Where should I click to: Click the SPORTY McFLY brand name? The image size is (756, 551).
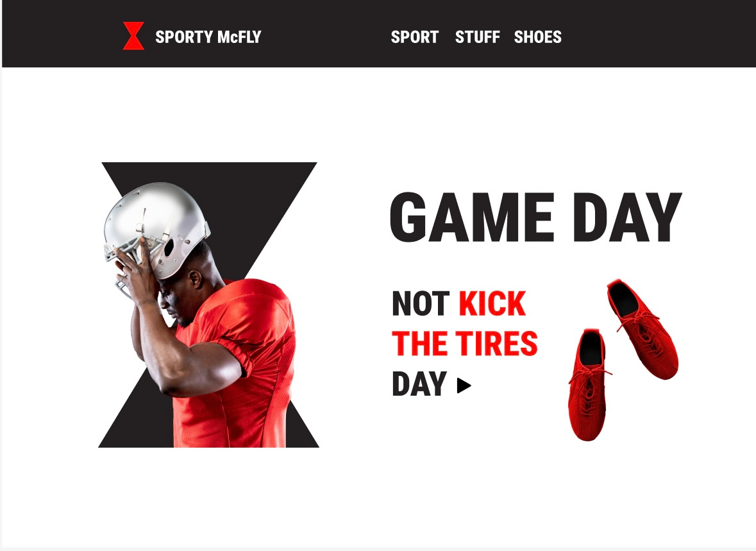pyautogui.click(x=208, y=37)
